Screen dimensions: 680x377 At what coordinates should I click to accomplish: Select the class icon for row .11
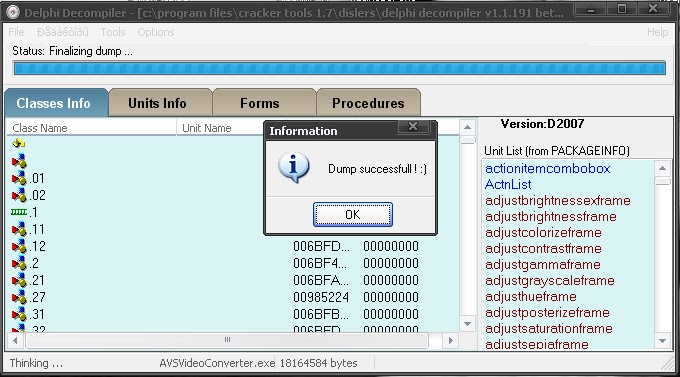click(x=19, y=229)
